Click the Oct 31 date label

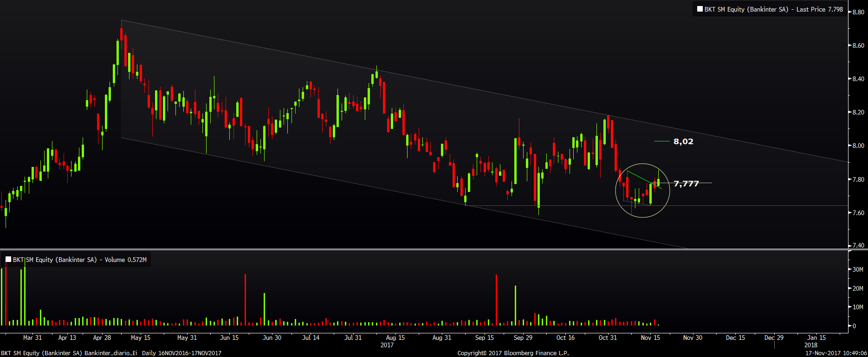pyautogui.click(x=608, y=338)
